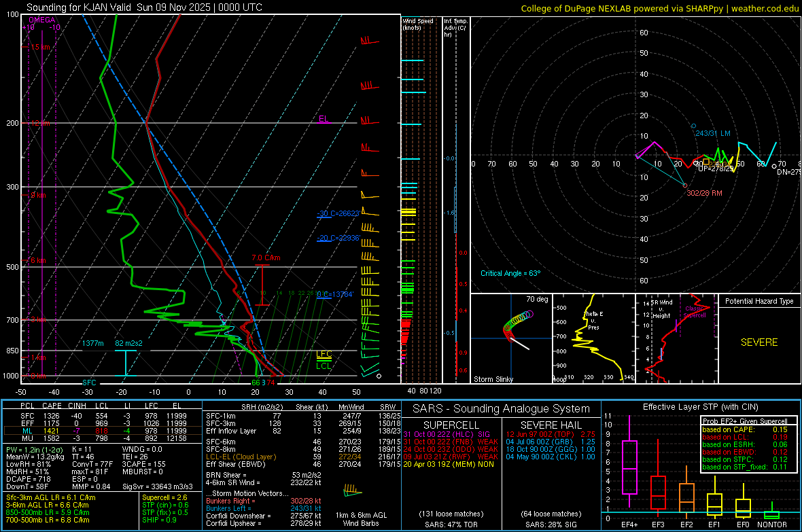This screenshot has width=802, height=532.
Task: Click the OMEGA label
Action: 41,20
